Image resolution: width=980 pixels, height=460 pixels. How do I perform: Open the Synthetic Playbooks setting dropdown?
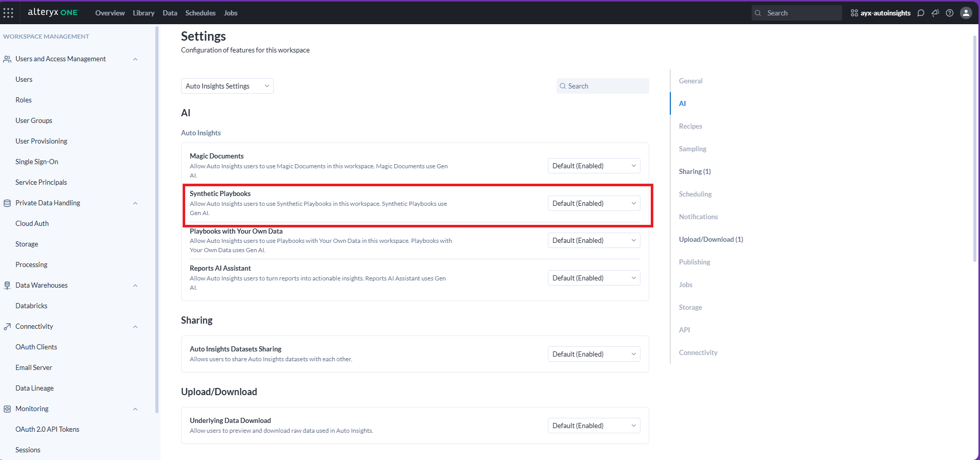click(x=594, y=203)
